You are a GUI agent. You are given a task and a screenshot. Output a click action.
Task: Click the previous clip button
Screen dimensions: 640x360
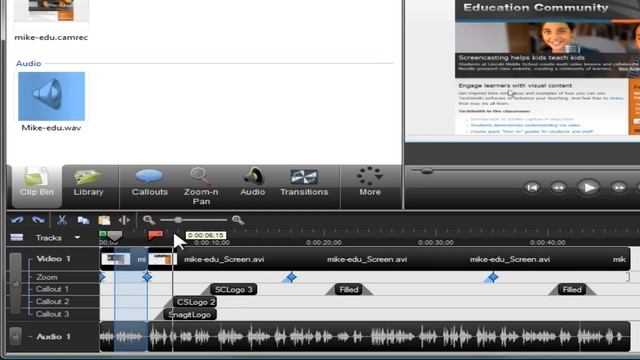(x=532, y=187)
